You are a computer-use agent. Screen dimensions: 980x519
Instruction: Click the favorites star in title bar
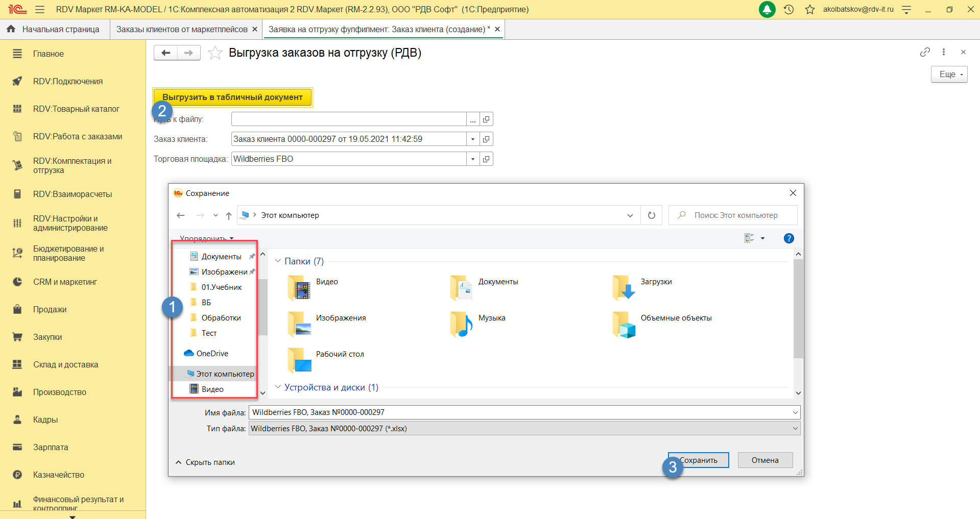(x=810, y=9)
